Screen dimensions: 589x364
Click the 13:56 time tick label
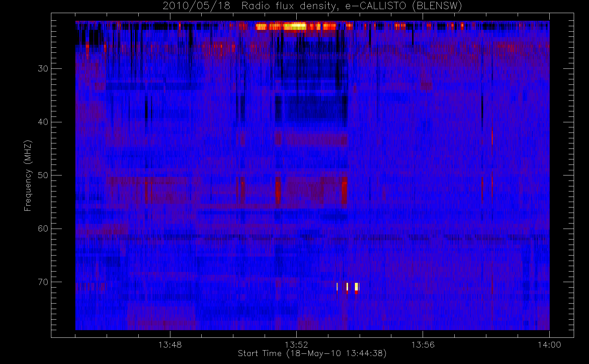(423, 345)
